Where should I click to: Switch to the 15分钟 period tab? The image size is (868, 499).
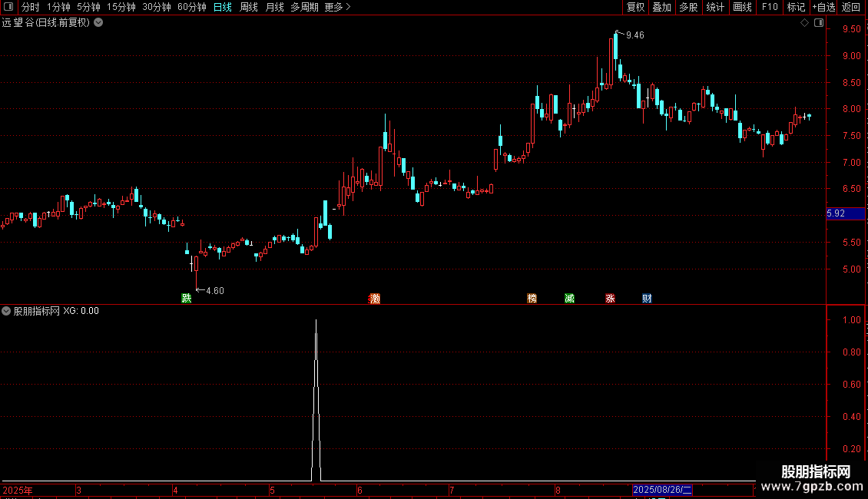(121, 7)
